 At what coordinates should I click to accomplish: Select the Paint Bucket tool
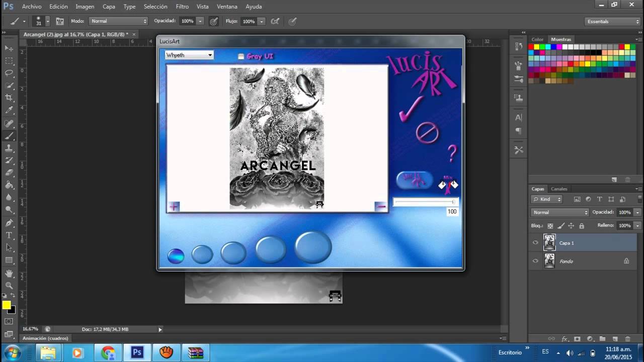point(9,185)
